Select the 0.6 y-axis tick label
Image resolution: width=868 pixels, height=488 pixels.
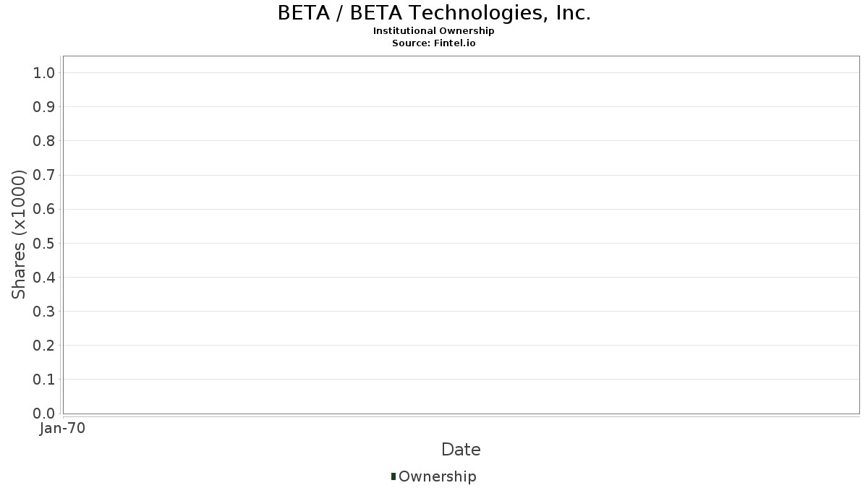(43, 209)
